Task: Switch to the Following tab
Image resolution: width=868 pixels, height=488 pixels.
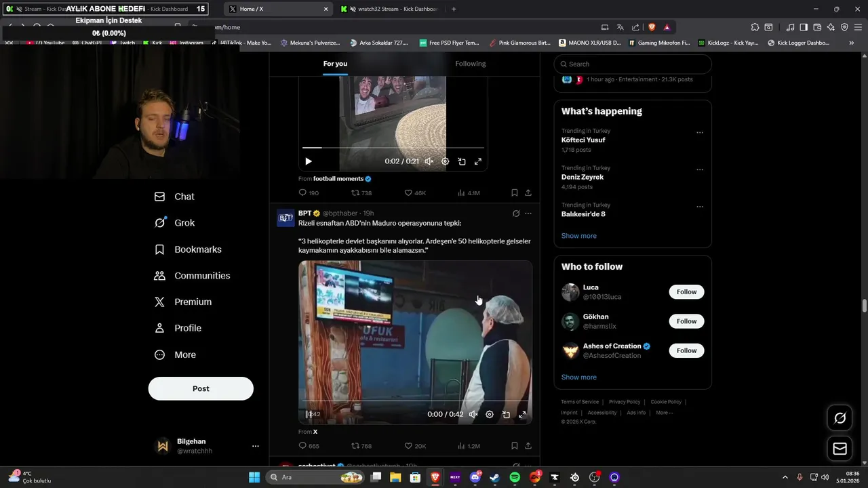Action: (x=471, y=64)
